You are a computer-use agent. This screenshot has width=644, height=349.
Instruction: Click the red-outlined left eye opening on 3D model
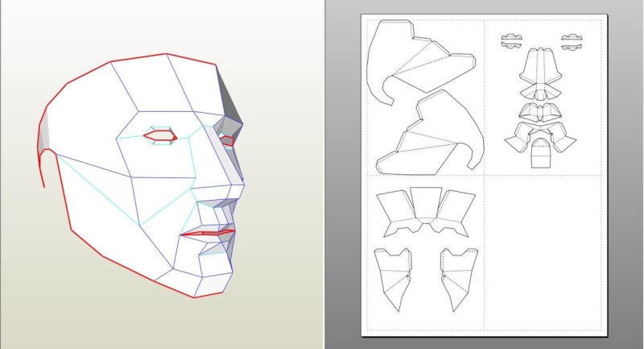coord(160,136)
